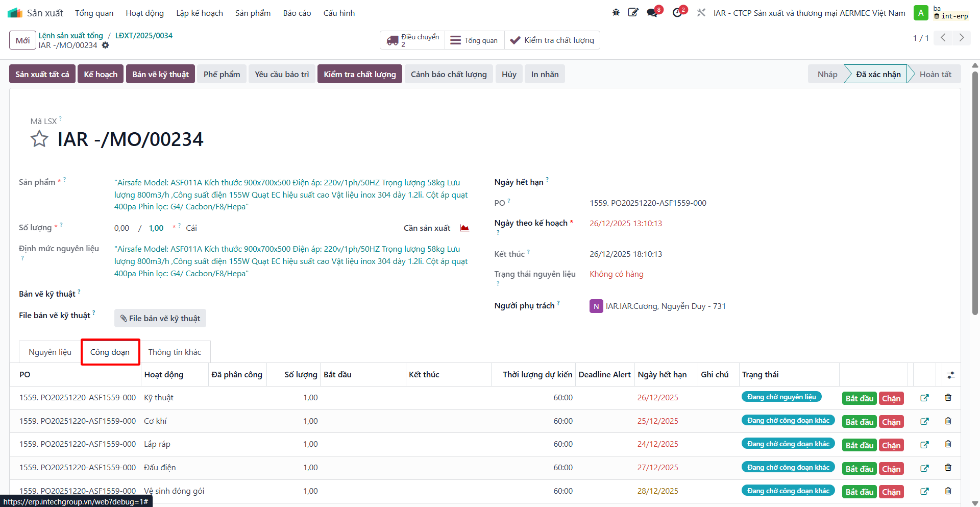Delete the Kỹ thuật work order row
This screenshot has height=507, width=980.
click(x=948, y=398)
